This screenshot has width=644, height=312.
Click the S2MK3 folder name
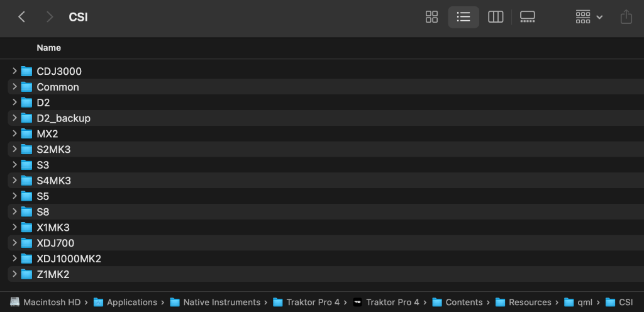pyautogui.click(x=54, y=150)
